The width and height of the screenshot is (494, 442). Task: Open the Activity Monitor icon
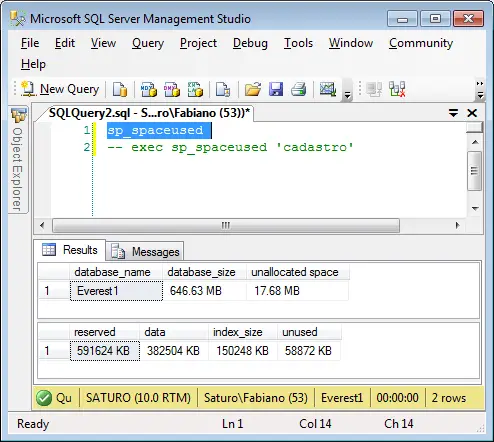328,89
